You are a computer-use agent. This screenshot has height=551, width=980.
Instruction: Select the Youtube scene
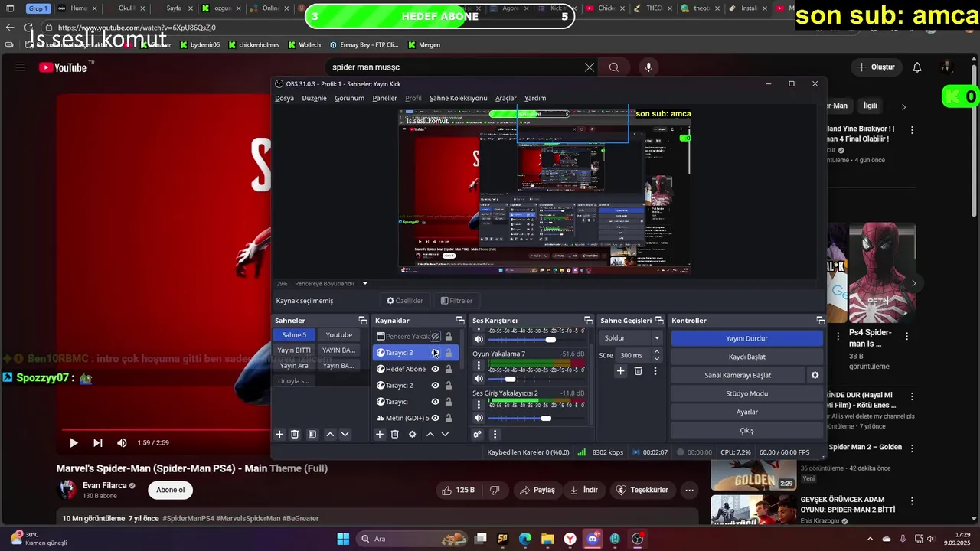339,334
